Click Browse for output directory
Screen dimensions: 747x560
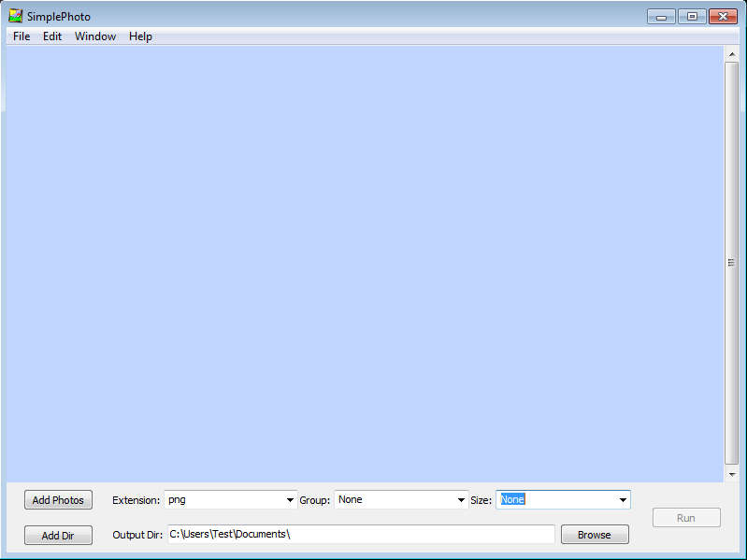pos(595,534)
